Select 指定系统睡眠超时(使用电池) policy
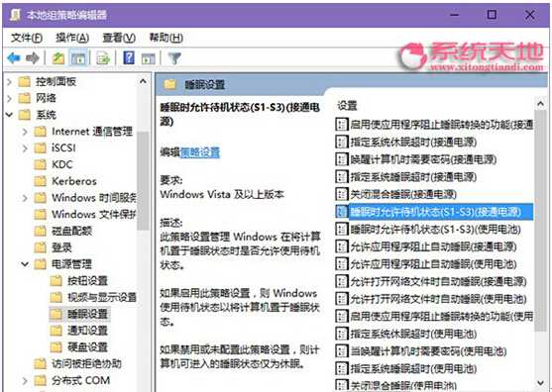The width and height of the screenshot is (552, 392). tap(413, 368)
